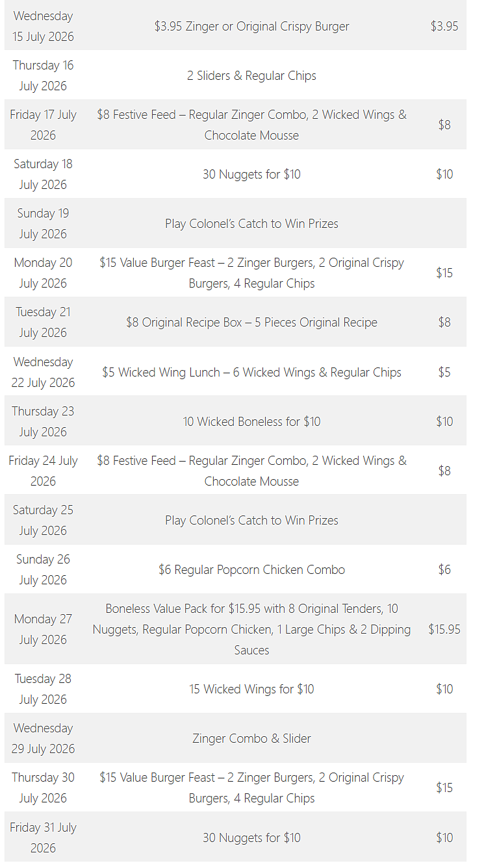Select the $15.95 price cell

click(444, 629)
